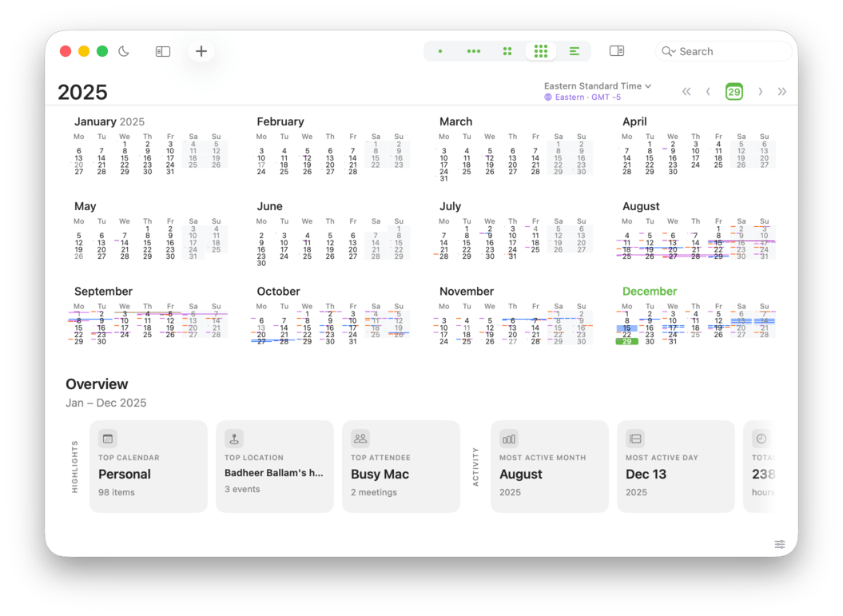Open the December month heading
843x616 pixels.
[x=650, y=292]
